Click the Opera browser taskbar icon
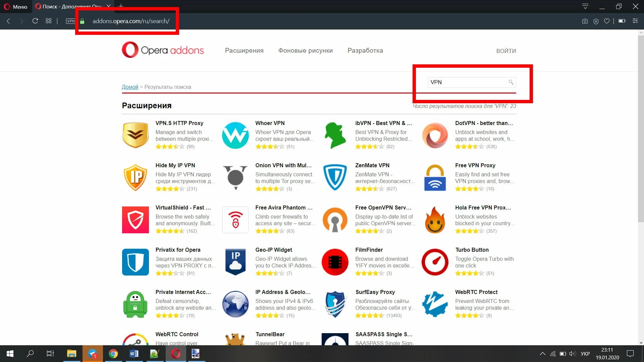 pos(175,353)
